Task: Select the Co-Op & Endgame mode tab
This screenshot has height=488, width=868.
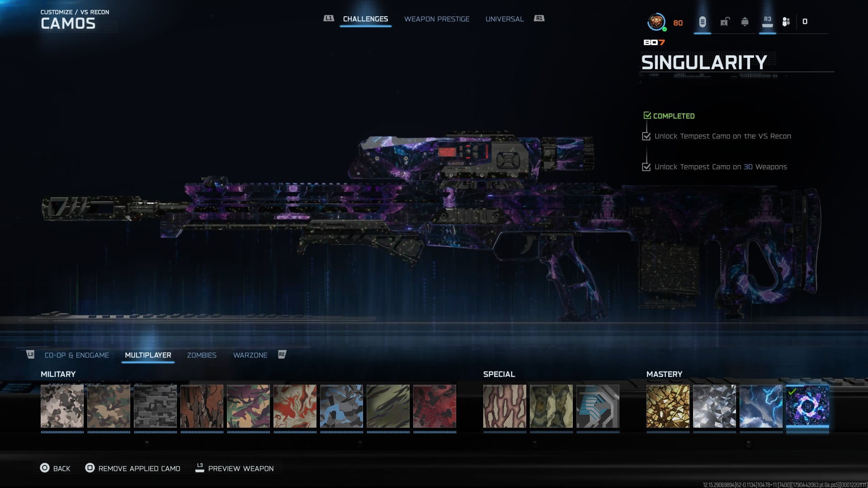Action: pyautogui.click(x=77, y=355)
